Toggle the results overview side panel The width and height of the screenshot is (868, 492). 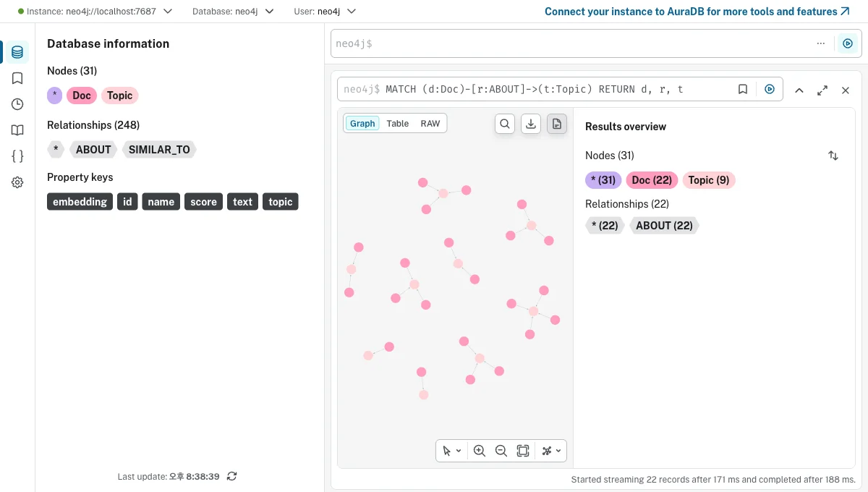coord(556,124)
